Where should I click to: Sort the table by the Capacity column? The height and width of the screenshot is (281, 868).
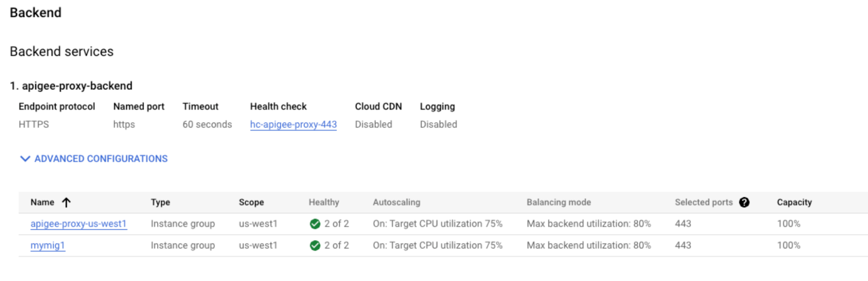pyautogui.click(x=794, y=202)
